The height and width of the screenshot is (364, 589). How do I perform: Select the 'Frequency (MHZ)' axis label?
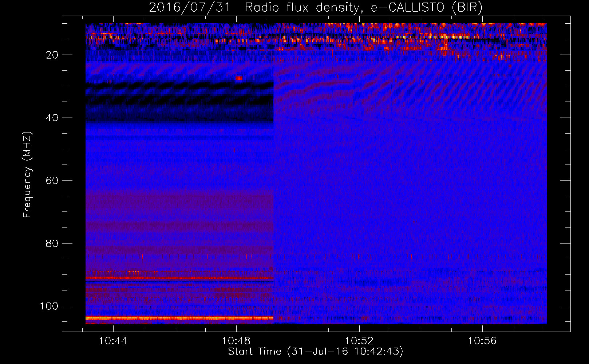point(27,174)
